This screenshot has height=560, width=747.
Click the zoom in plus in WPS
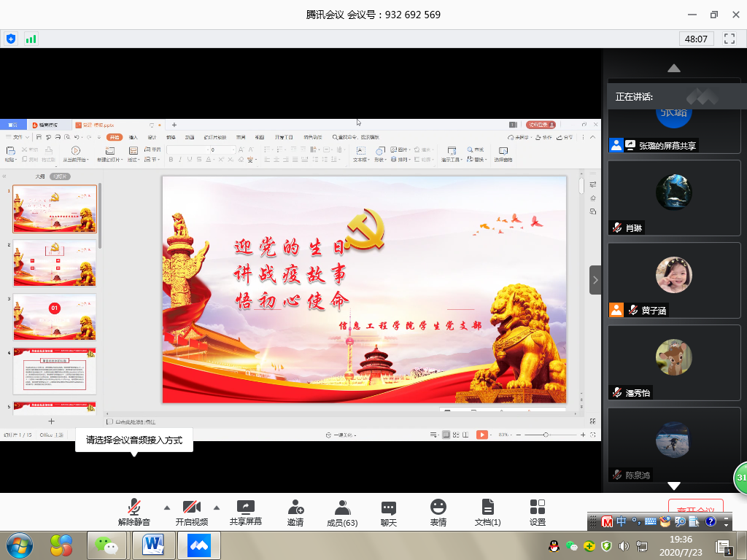583,435
